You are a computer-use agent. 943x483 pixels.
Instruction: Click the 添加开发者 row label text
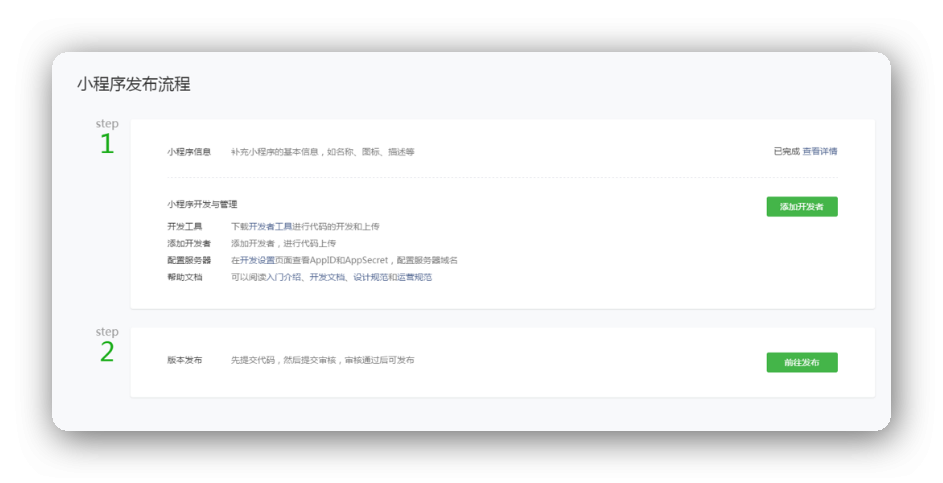189,243
